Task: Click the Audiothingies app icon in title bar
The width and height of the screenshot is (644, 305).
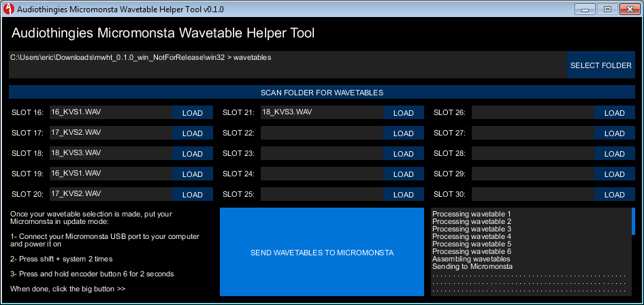Action: 10,10
